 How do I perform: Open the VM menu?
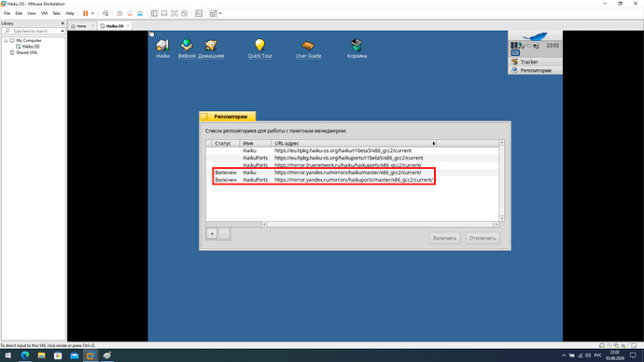(x=44, y=14)
